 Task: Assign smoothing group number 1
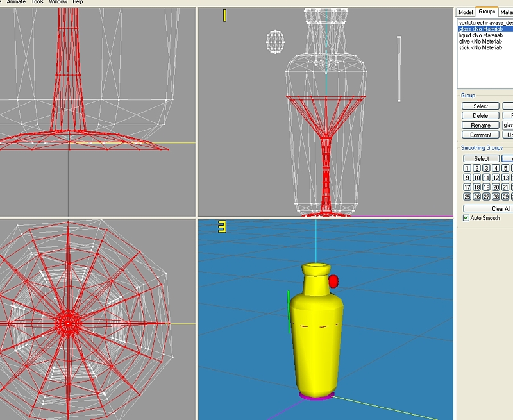(x=467, y=168)
